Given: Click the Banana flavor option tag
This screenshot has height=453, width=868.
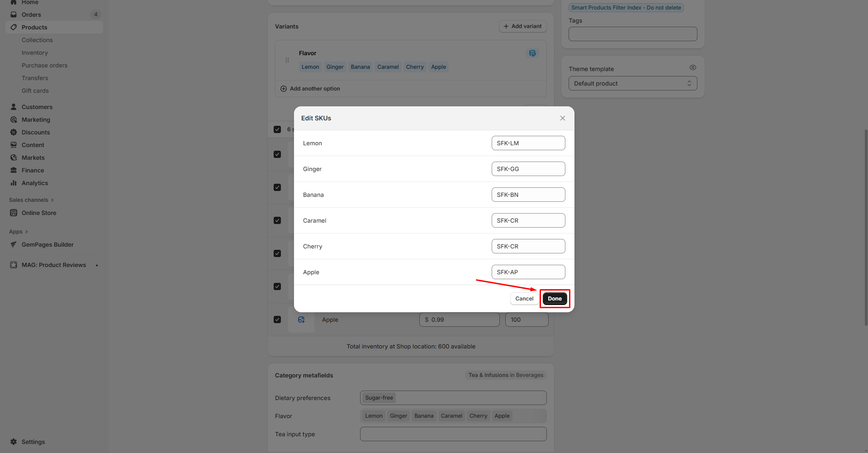Looking at the screenshot, I should click(360, 67).
